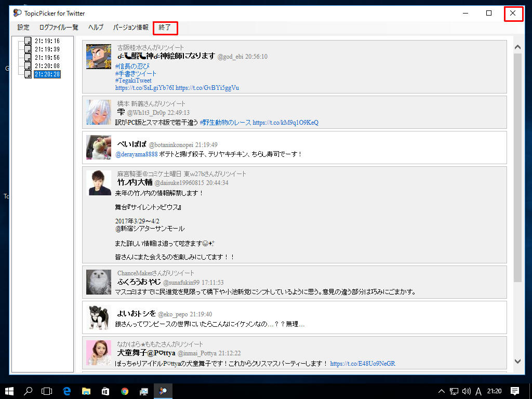Click 橋本 新義さんがリツイート retweet label
This screenshot has height=399, width=532.
pos(151,103)
